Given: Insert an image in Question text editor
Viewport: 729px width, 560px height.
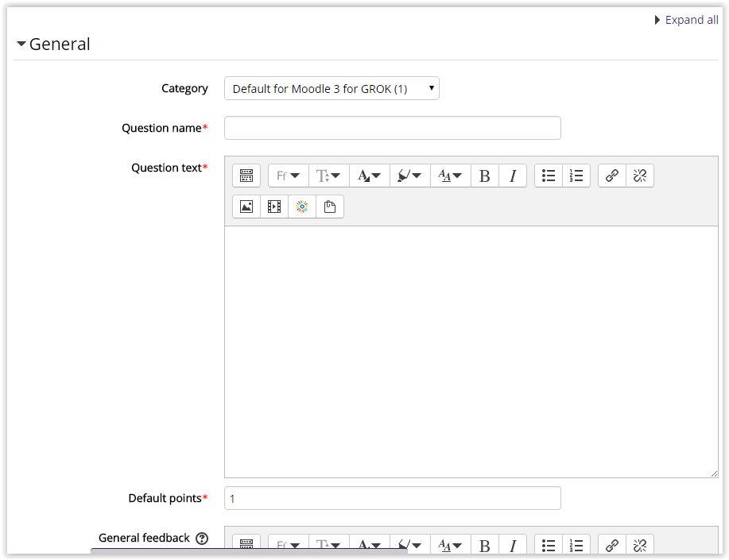Looking at the screenshot, I should pos(246,207).
